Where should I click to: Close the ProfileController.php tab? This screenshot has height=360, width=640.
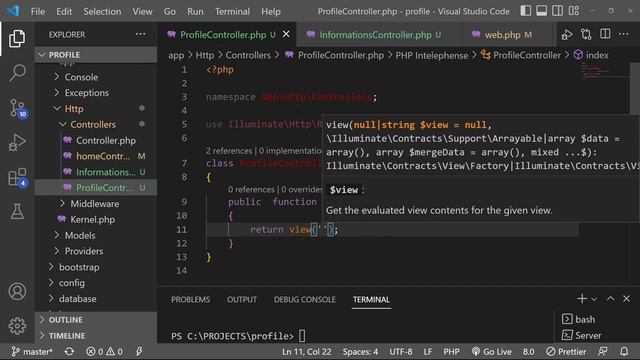pos(286,34)
